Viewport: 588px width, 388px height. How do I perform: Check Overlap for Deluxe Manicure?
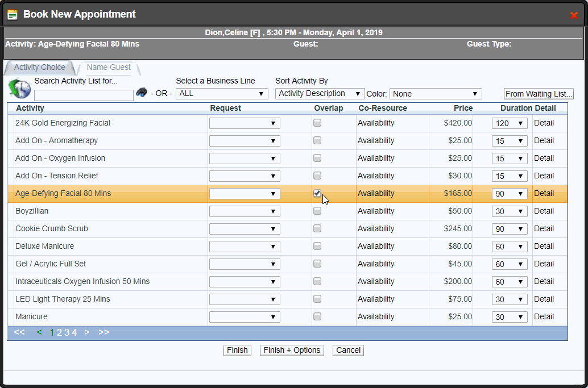pyautogui.click(x=317, y=246)
